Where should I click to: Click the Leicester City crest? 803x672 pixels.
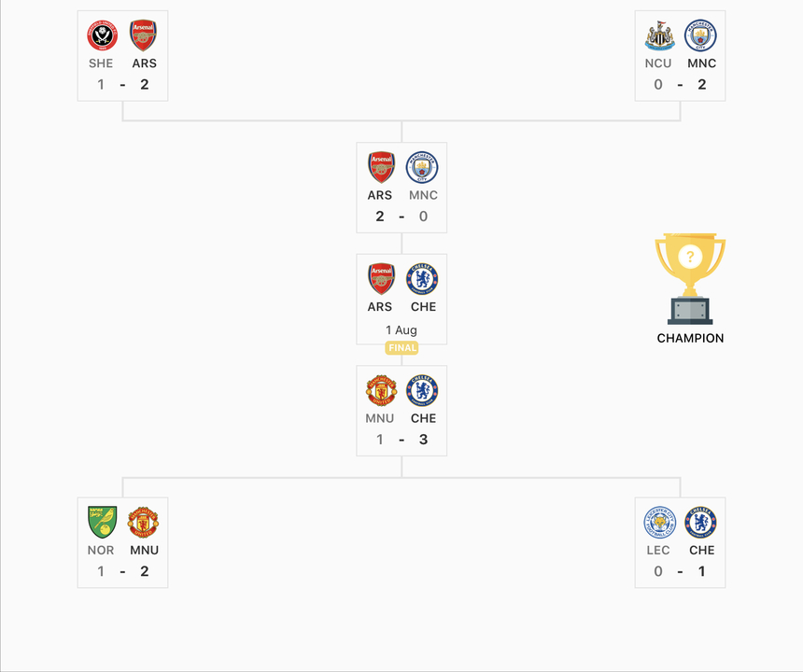tap(659, 522)
